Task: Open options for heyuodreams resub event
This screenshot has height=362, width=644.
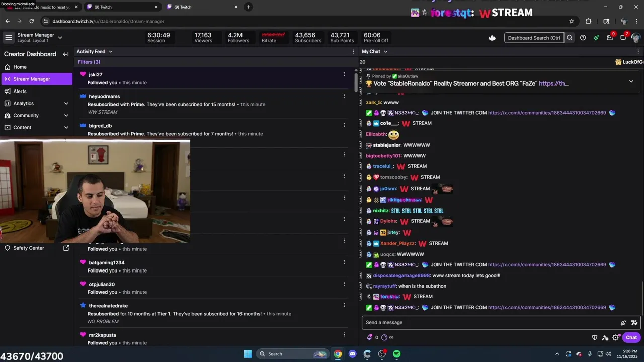Action: [344, 96]
